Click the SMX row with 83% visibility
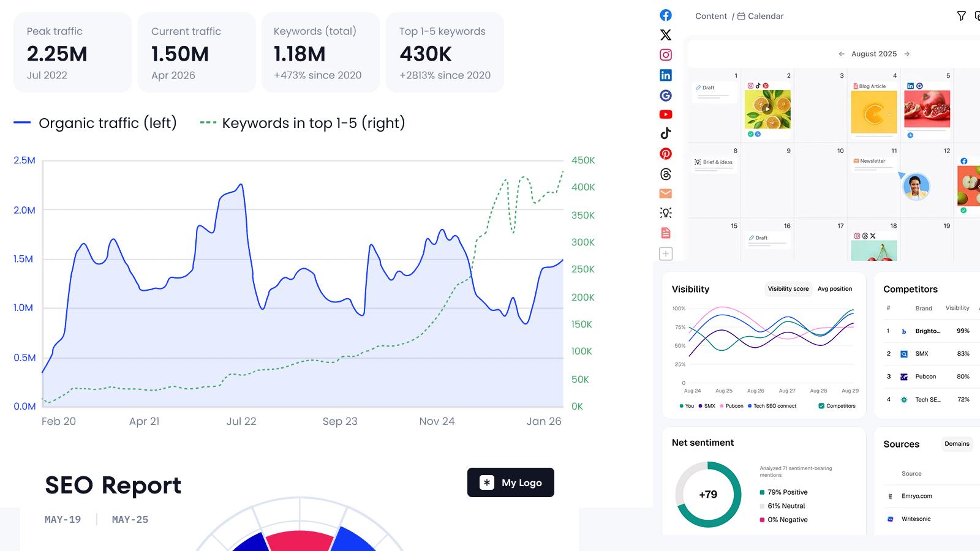The width and height of the screenshot is (980, 551). click(x=931, y=354)
